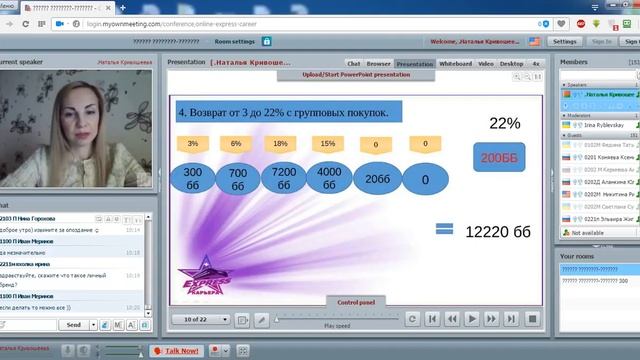Select guest 0221n in the Members list

[x=600, y=219]
